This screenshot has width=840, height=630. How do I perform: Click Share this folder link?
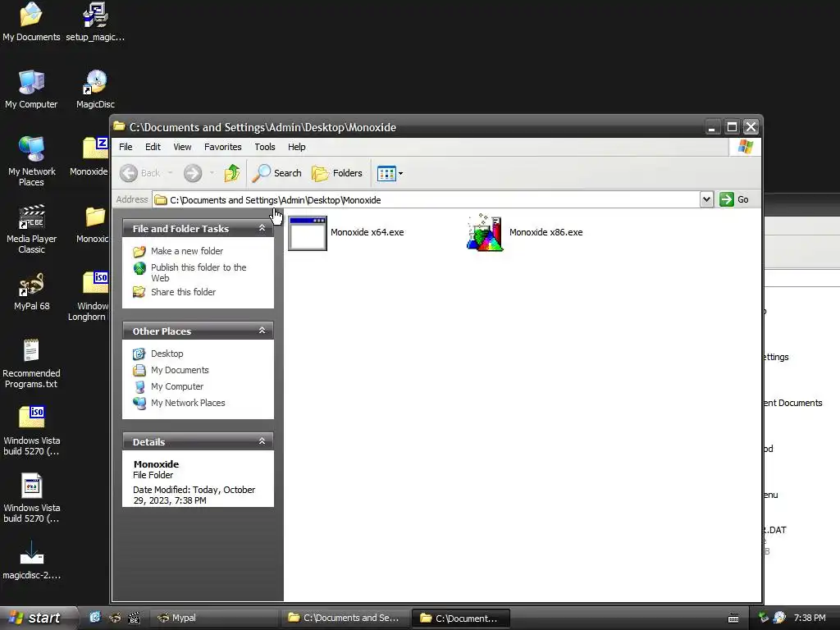coord(183,292)
